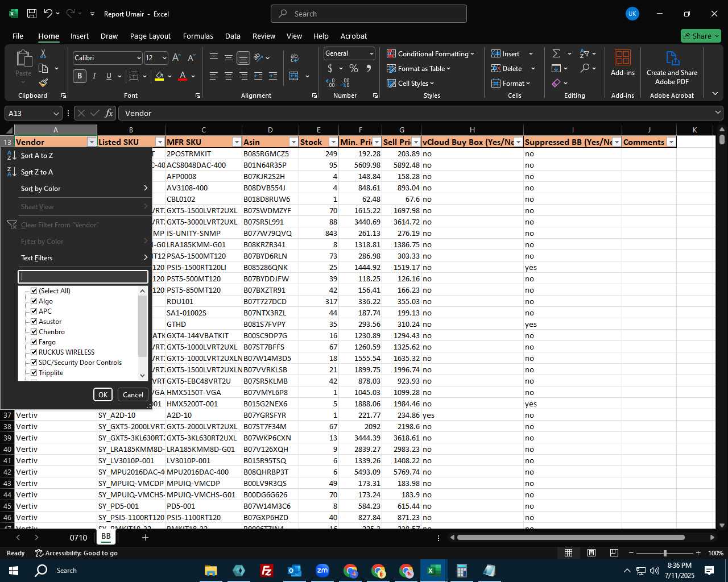Open the Formulas ribbon tab

[198, 36]
